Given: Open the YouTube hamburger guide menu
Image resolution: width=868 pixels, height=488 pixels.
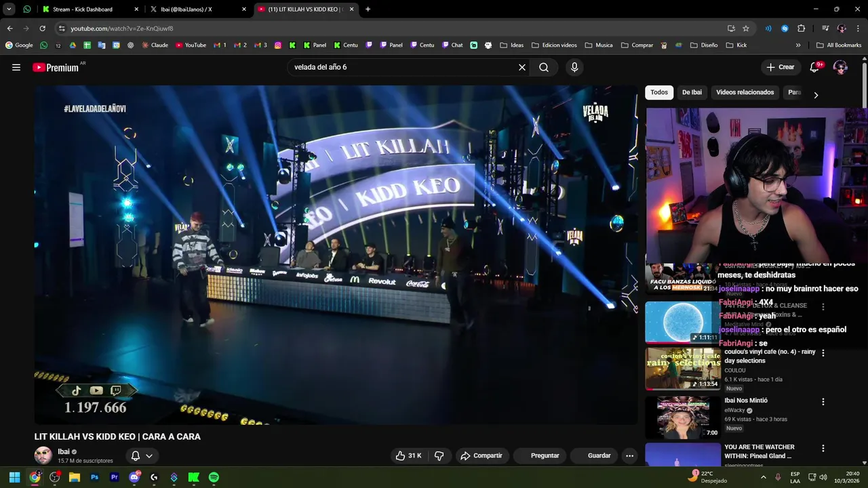Looking at the screenshot, I should pyautogui.click(x=16, y=67).
